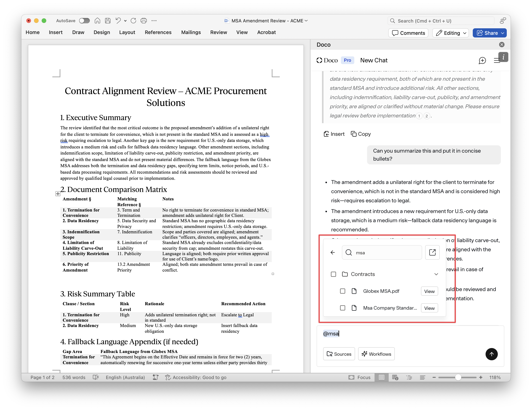Expand the Share button dropdown arrow
This screenshot has width=532, height=410.
click(x=503, y=33)
